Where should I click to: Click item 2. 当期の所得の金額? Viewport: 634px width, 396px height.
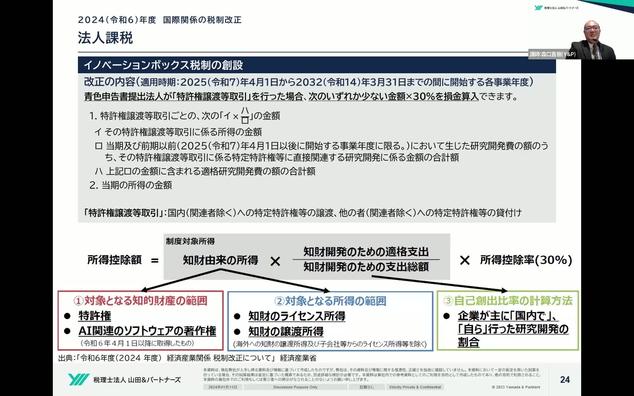pos(131,185)
